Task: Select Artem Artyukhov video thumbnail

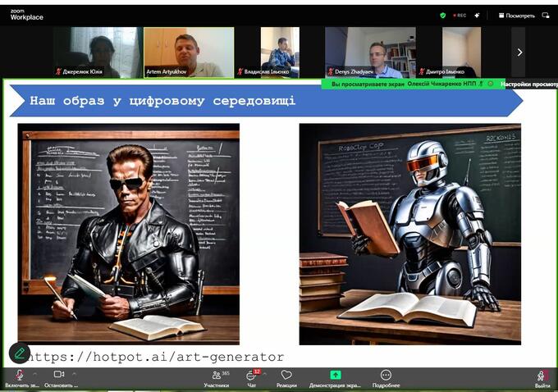Action: click(x=189, y=52)
